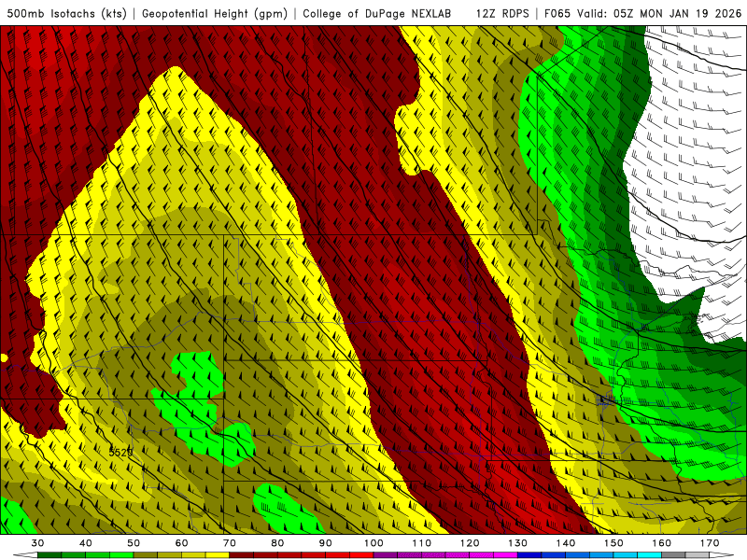Viewport: 747px width, 560px height.
Task: Click the '90' value on the legend
Action: [x=325, y=543]
